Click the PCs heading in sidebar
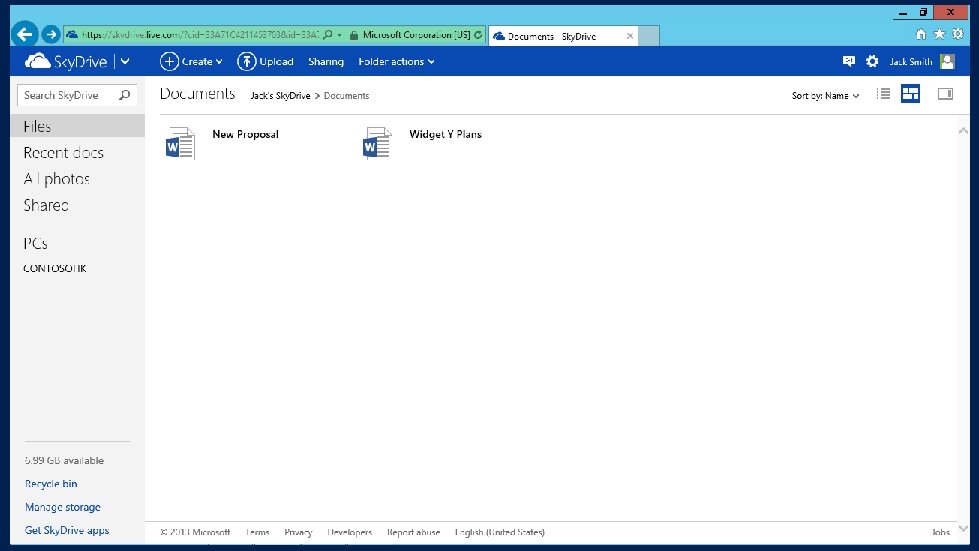Viewport: 979px width, 551px height. coord(36,243)
